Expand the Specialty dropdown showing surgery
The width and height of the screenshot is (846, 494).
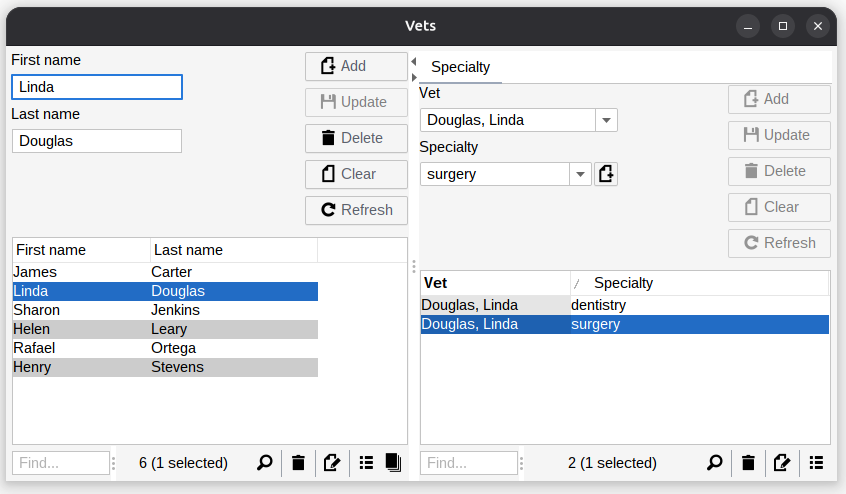point(581,174)
